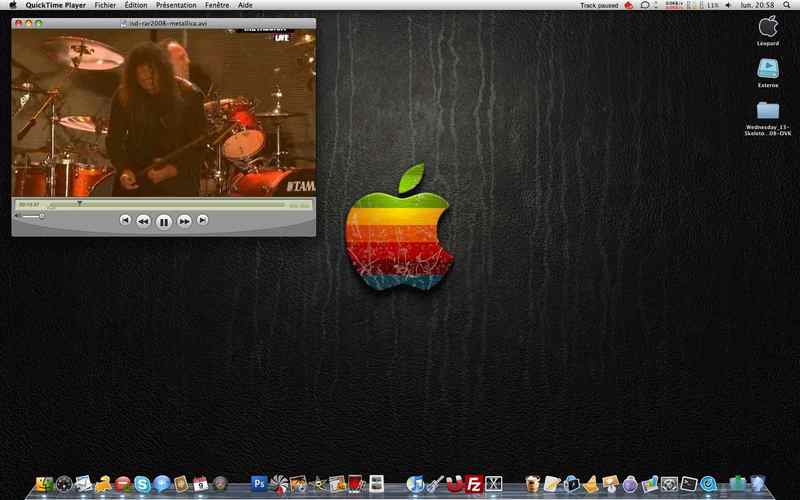Click the rewind button in QuickTime

[143, 221]
